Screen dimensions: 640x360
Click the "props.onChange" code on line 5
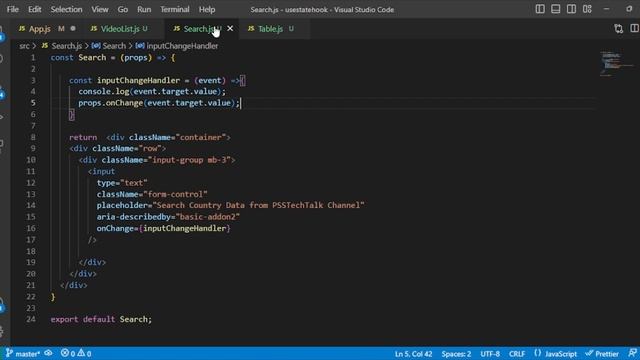111,103
